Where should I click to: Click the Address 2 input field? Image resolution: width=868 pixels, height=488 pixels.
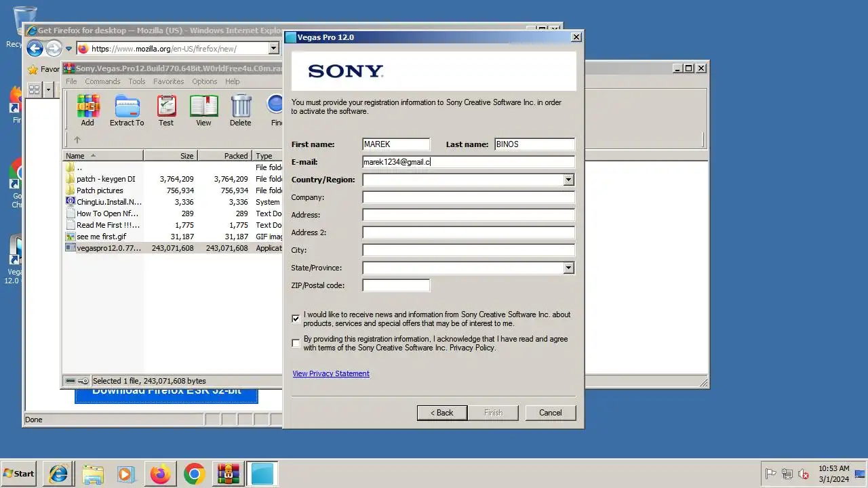click(x=469, y=232)
